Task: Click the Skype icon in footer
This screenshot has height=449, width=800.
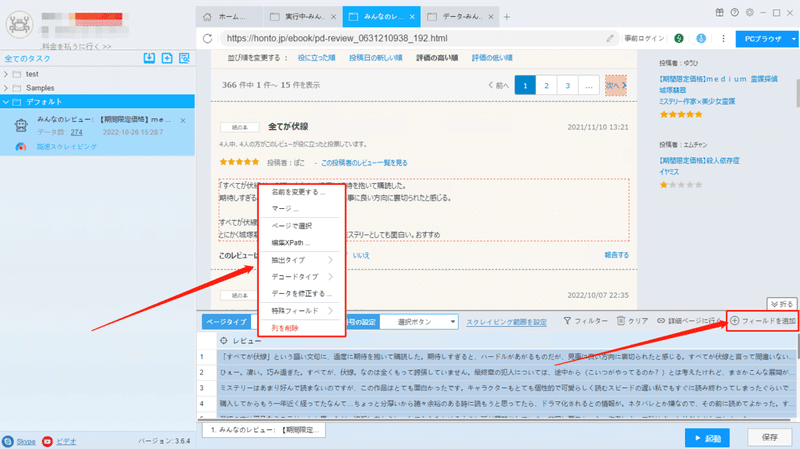Action: tap(8, 441)
